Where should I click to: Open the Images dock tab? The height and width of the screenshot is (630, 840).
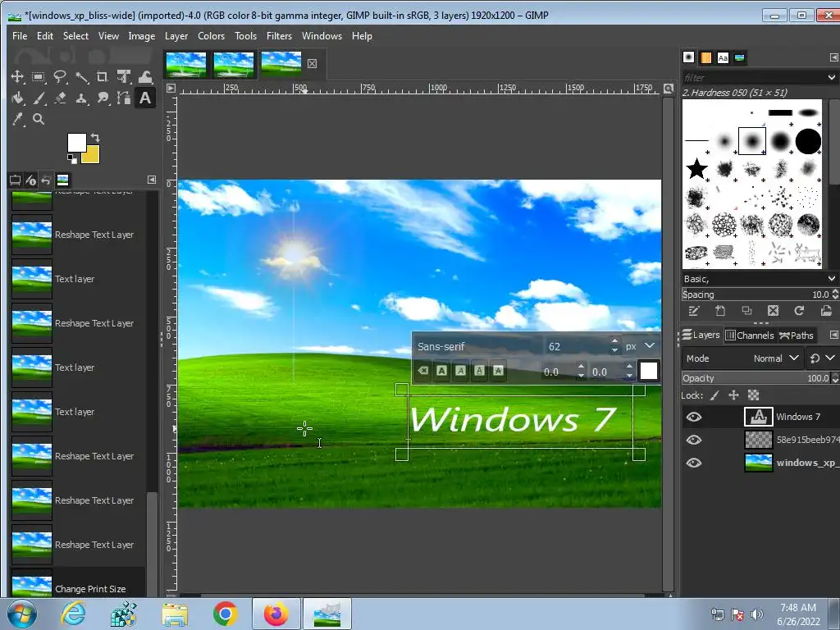(62, 180)
